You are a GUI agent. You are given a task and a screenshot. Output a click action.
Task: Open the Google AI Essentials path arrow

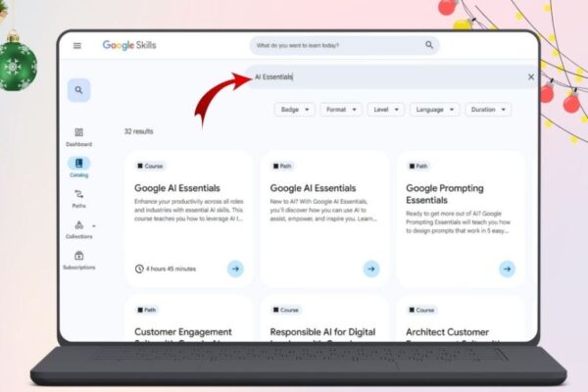pos(371,269)
